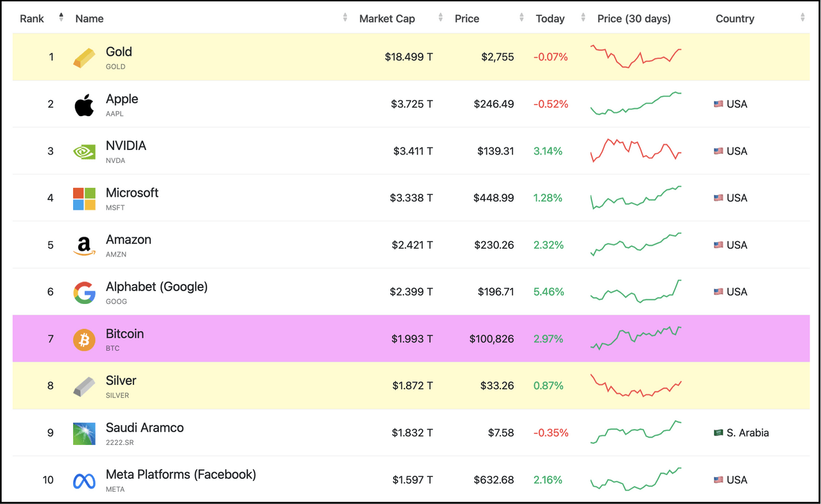This screenshot has width=821, height=504.
Task: Click the Saudi Arabia flag icon
Action: click(x=718, y=433)
